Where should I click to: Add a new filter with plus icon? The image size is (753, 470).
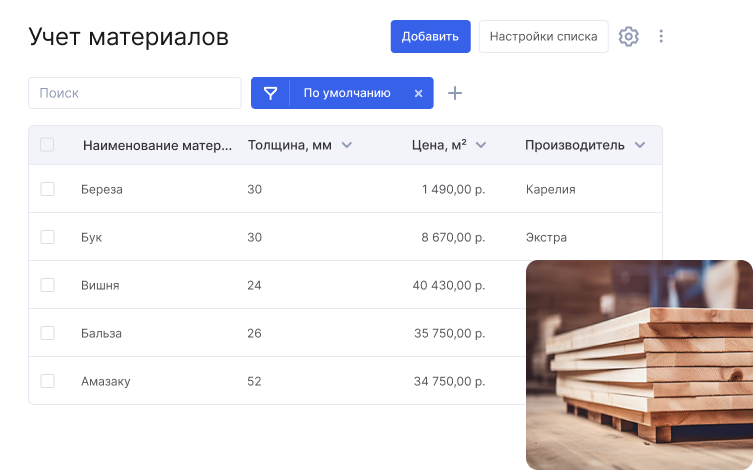tap(455, 93)
